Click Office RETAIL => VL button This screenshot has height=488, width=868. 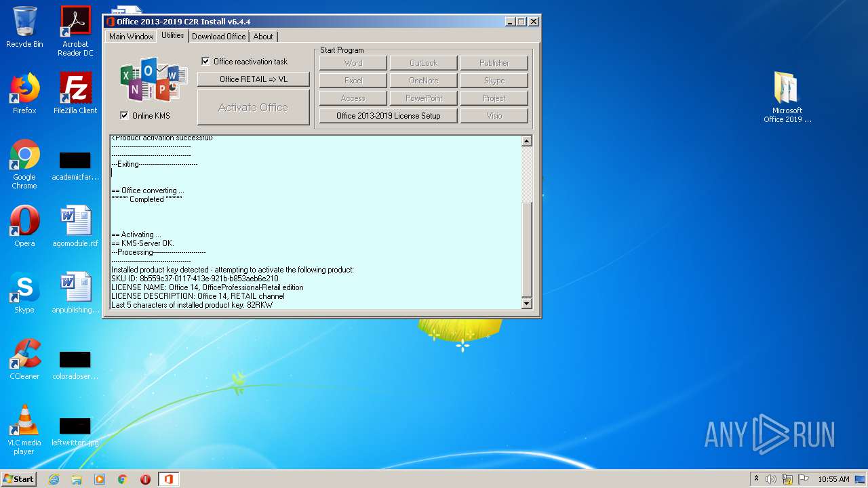[x=254, y=79]
